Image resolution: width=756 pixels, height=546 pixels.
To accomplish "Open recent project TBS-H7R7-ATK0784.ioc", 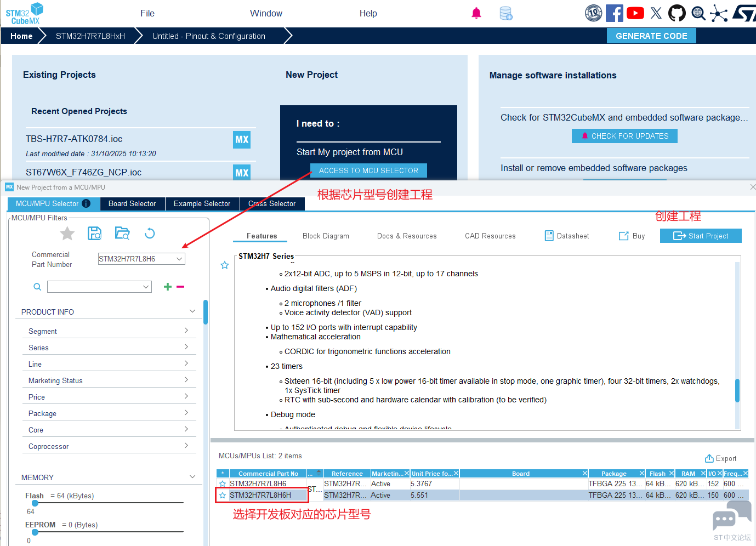I will [x=74, y=139].
